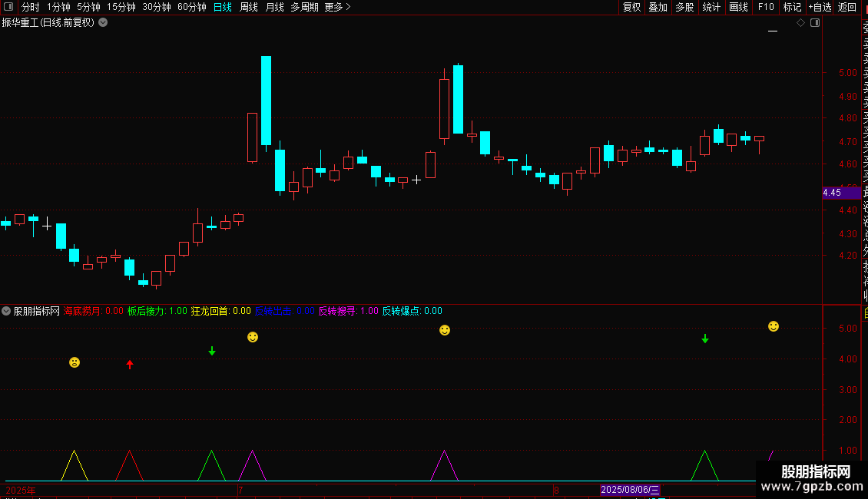Screen dimensions: 868x499
Task: Click the red triangle peak in indicator
Action: [x=130, y=452]
